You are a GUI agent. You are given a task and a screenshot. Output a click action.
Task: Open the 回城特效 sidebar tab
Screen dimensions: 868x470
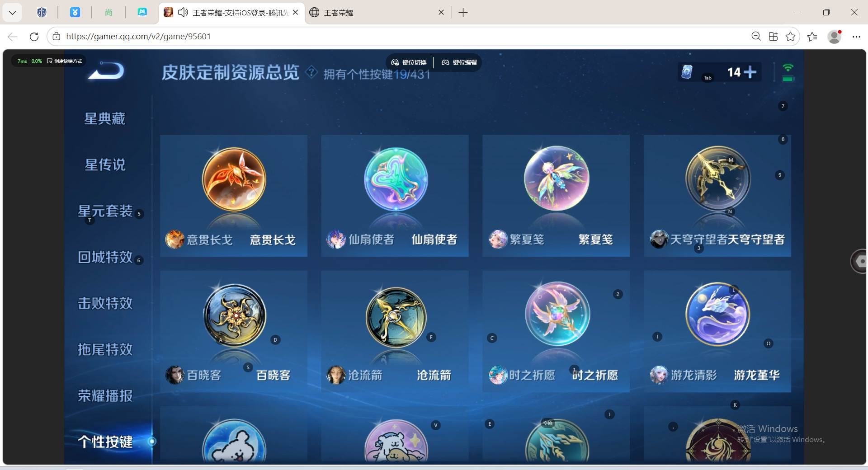point(105,257)
